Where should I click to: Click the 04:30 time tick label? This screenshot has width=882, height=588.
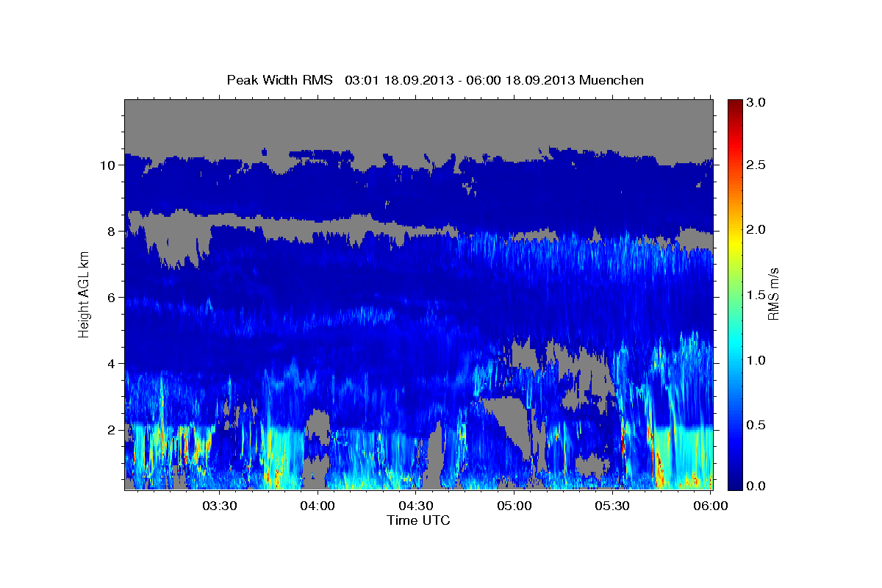(x=416, y=506)
